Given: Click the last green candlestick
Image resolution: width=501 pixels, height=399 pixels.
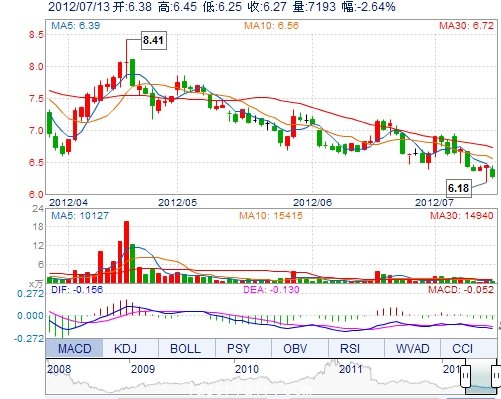Looking at the screenshot, I should [x=493, y=172].
